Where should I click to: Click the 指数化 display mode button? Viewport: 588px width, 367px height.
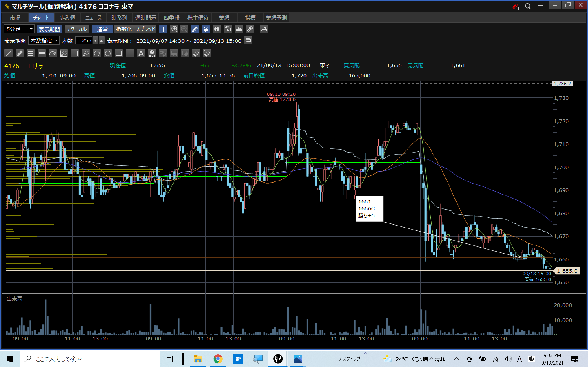click(x=124, y=29)
